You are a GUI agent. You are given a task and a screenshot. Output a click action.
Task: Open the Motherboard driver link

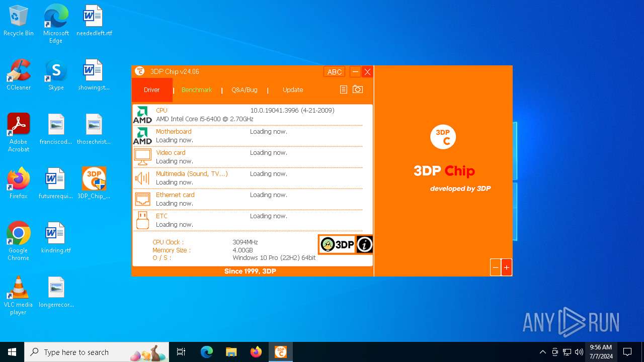(x=174, y=132)
